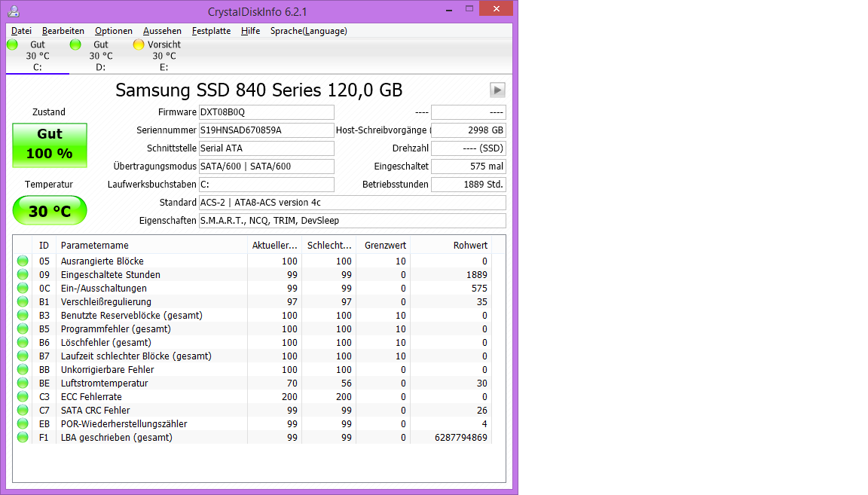Click Rohwert 1889 in Eingeschaltete Stunden row
Image resolution: width=868 pixels, height=495 pixels.
476,275
